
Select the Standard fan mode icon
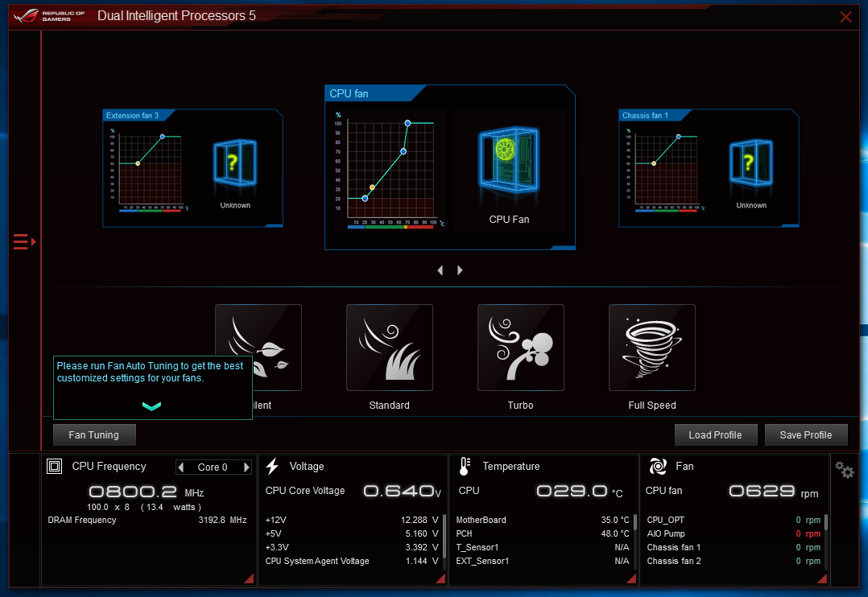click(390, 348)
